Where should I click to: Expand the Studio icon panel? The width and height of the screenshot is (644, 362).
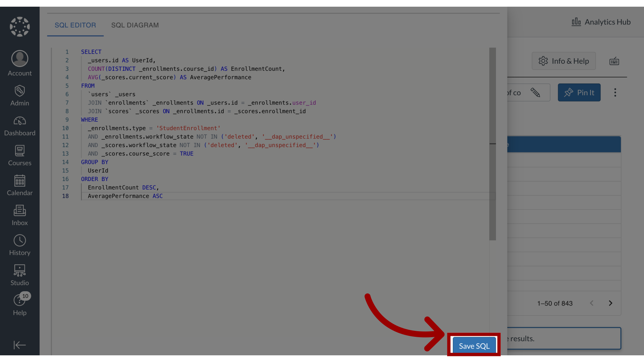(x=19, y=274)
